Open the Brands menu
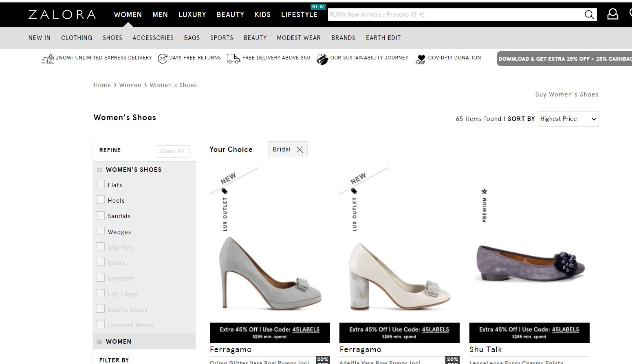Viewport: 632px width, 364px height. (343, 38)
